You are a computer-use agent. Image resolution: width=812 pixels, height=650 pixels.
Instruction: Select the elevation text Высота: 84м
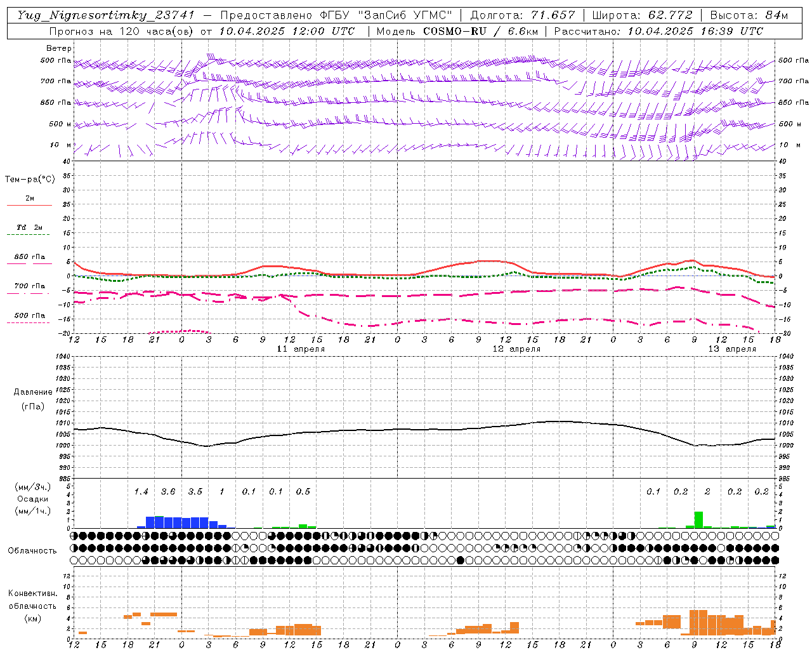[x=749, y=15]
